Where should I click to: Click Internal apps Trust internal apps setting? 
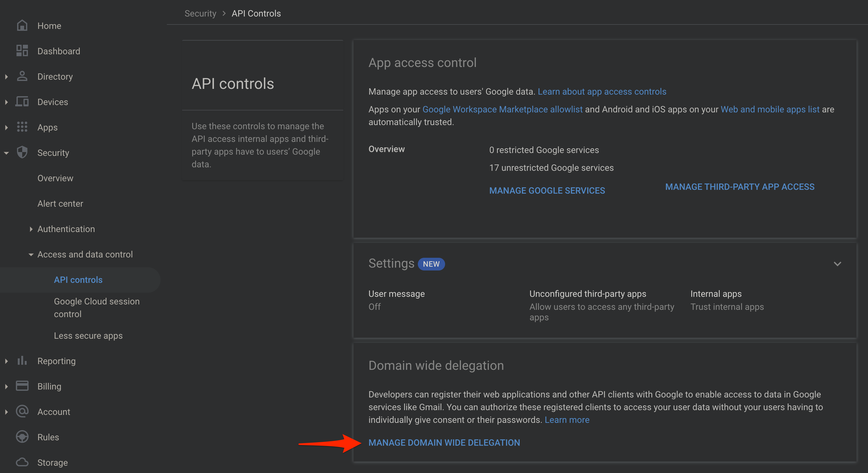[727, 300]
